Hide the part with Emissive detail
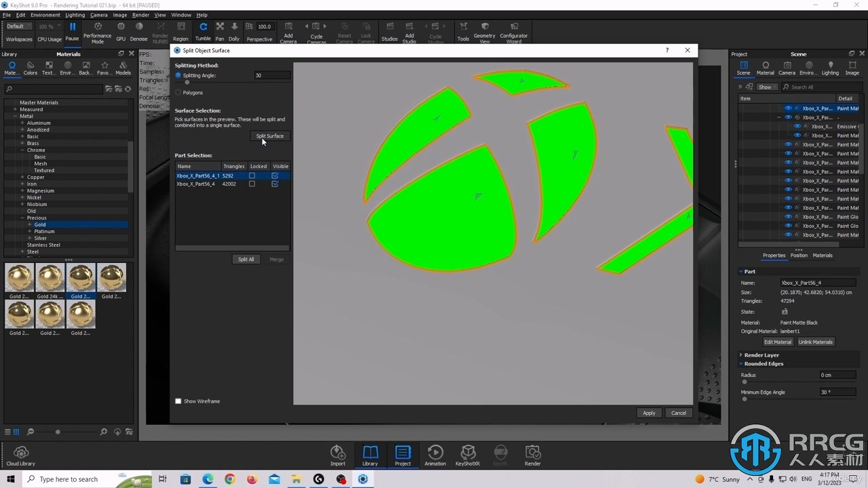 pyautogui.click(x=797, y=126)
